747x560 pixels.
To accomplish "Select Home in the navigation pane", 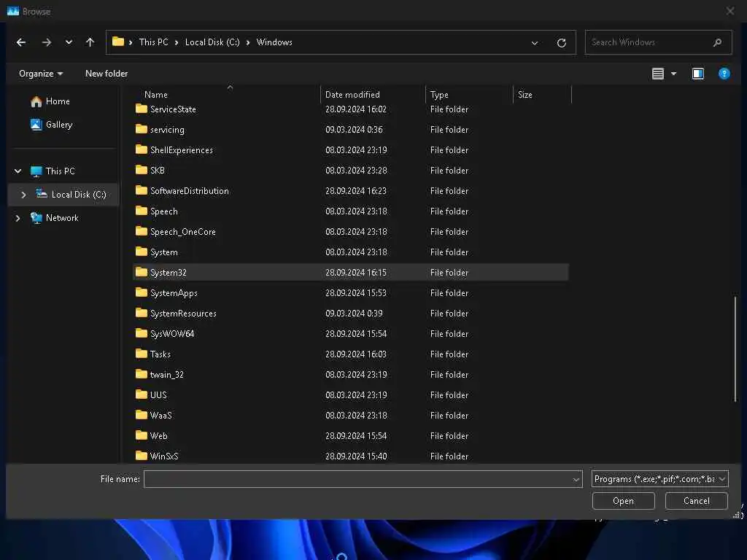I will (58, 101).
